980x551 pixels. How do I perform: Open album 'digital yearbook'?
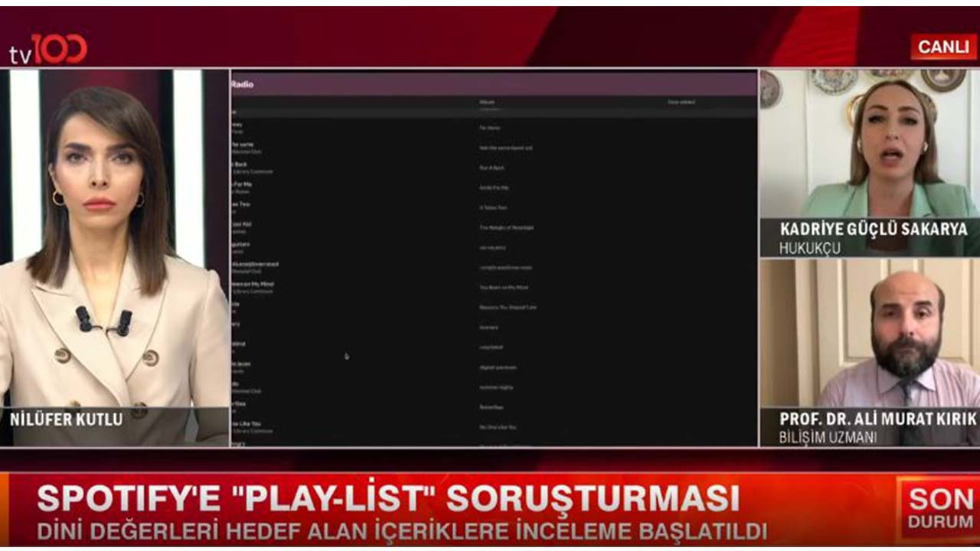(x=498, y=367)
